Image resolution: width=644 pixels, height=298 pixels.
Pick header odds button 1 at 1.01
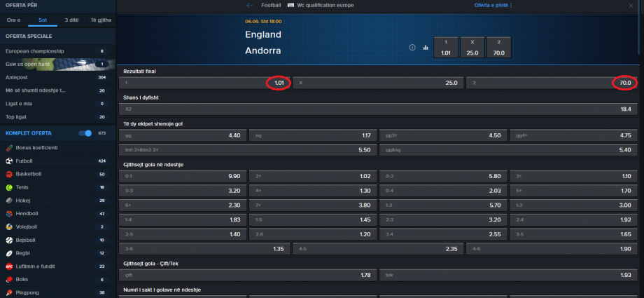click(x=446, y=48)
